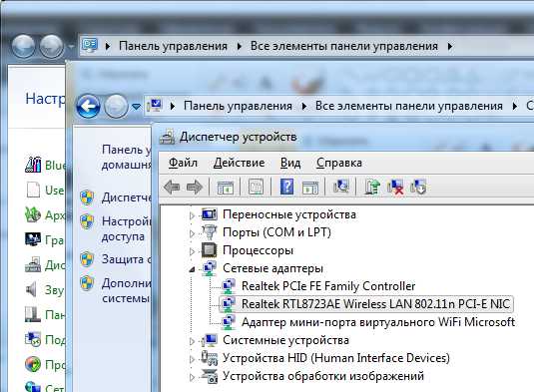
Task: Open arrow after Все элементы in System window
Action: point(515,107)
